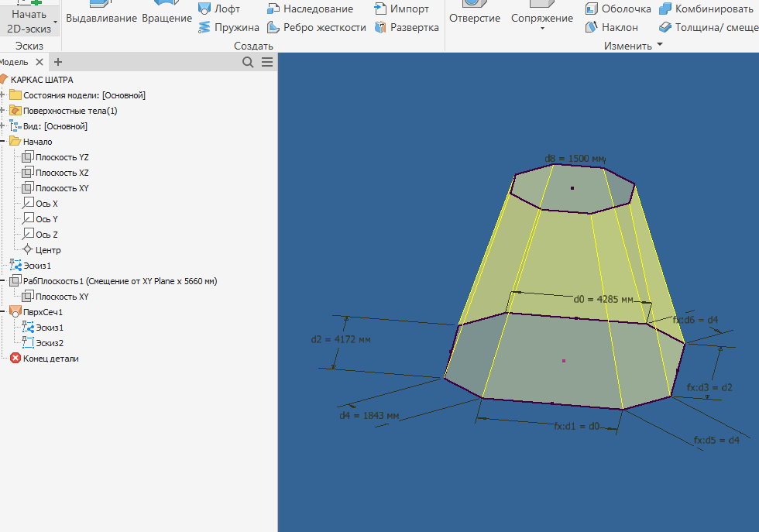Click the browser search magnifier
This screenshot has height=532, width=759.
point(248,61)
